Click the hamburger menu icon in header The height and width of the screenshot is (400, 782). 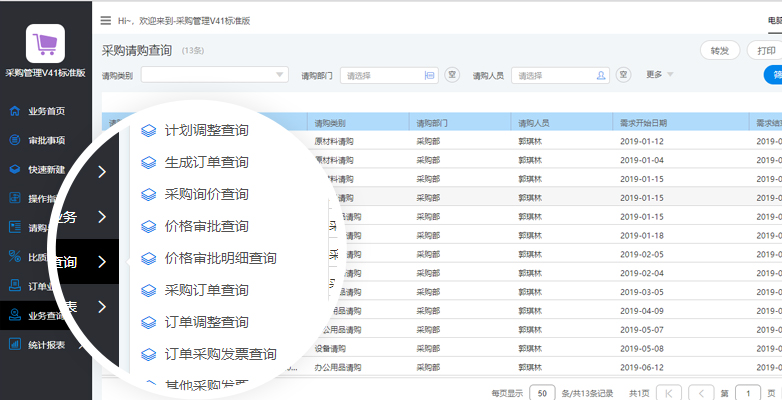point(106,20)
